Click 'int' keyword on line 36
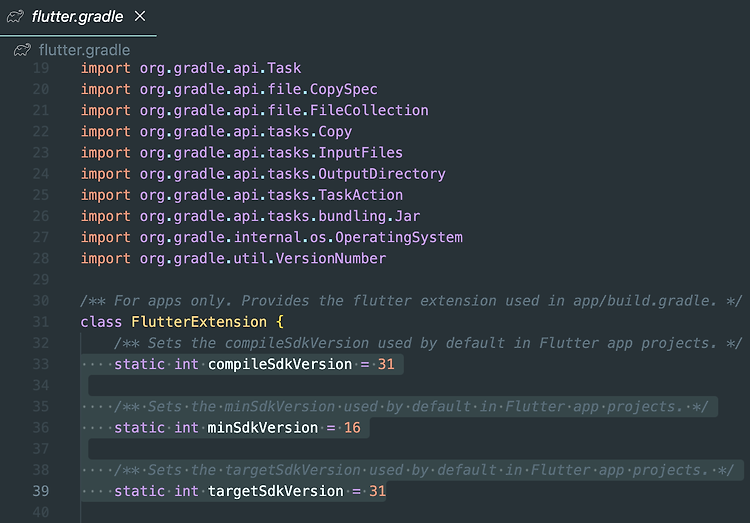 [186, 427]
